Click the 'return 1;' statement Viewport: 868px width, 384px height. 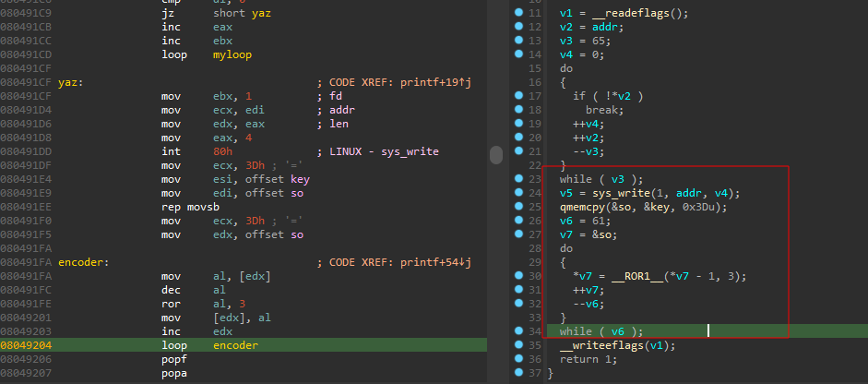click(589, 360)
